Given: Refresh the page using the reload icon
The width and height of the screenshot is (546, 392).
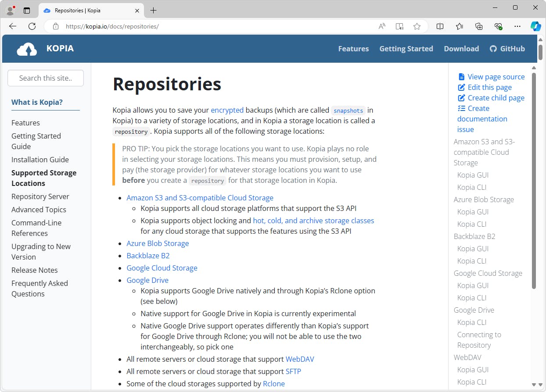Looking at the screenshot, I should [x=32, y=26].
